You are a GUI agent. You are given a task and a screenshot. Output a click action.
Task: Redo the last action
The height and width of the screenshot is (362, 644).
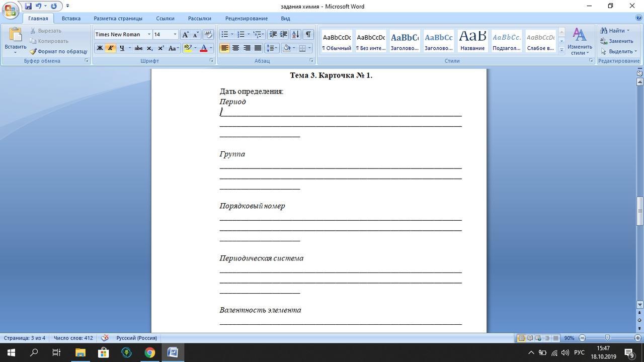tap(53, 6)
